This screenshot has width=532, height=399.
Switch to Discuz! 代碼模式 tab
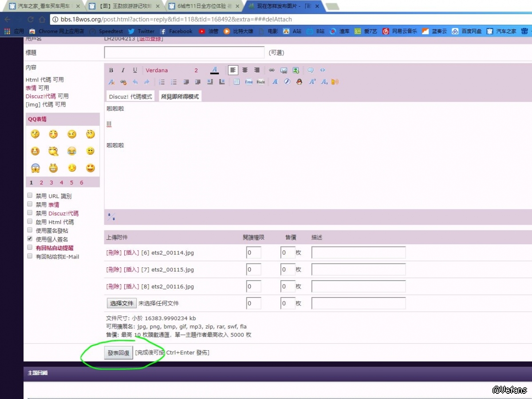point(130,97)
